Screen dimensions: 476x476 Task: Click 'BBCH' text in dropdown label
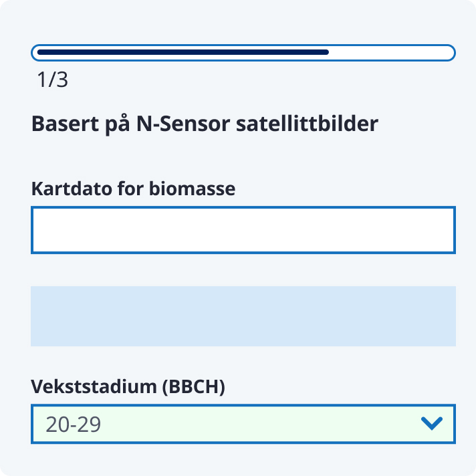(195, 386)
